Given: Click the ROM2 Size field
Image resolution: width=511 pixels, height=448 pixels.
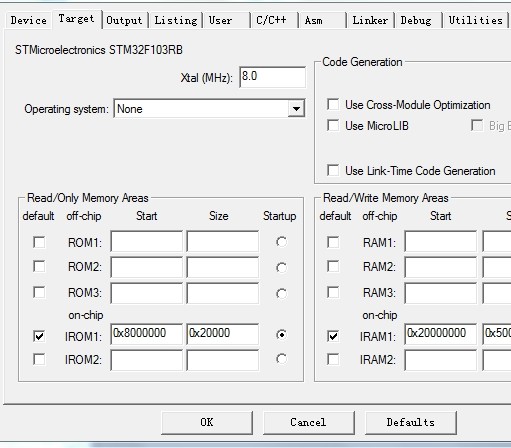Looking at the screenshot, I should (x=222, y=267).
